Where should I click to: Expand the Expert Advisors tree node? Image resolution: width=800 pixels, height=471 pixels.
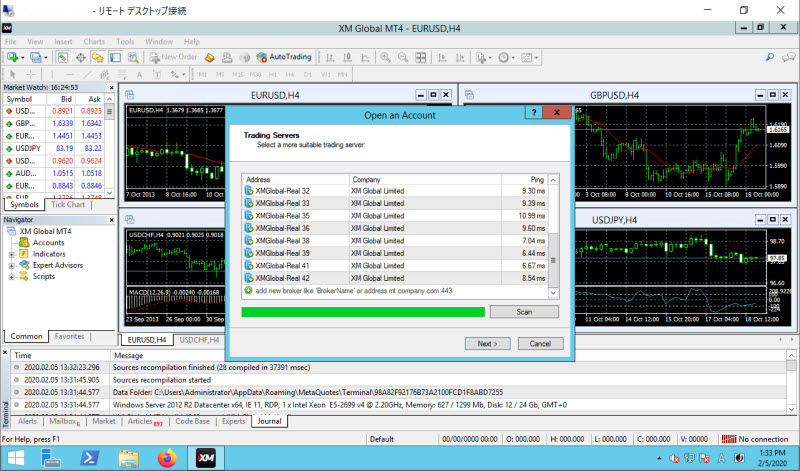click(12, 265)
